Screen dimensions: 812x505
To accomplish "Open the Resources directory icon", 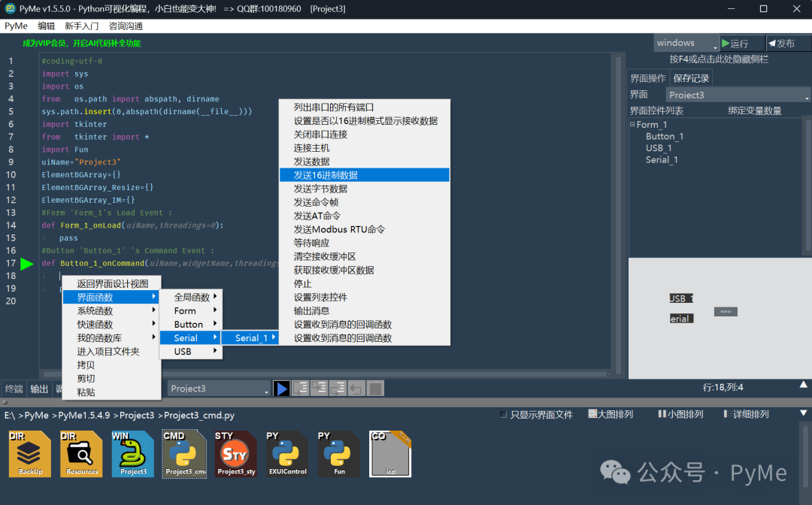I will (80, 453).
